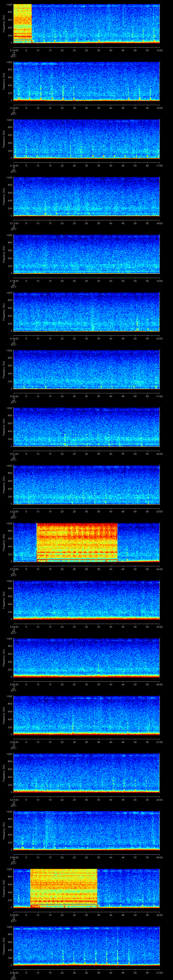Click the 3:20:00 time axis label
Image resolution: width=173 pixels, height=980 pixels.
[14, 396]
